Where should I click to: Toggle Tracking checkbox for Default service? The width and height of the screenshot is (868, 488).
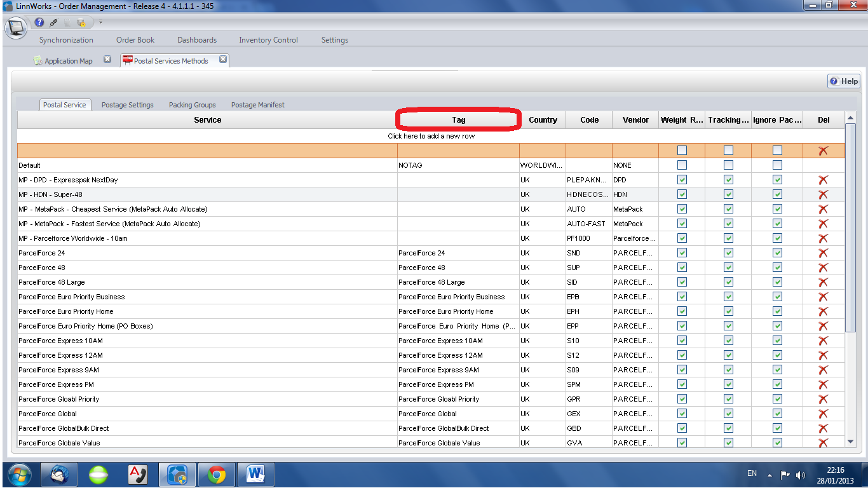728,165
